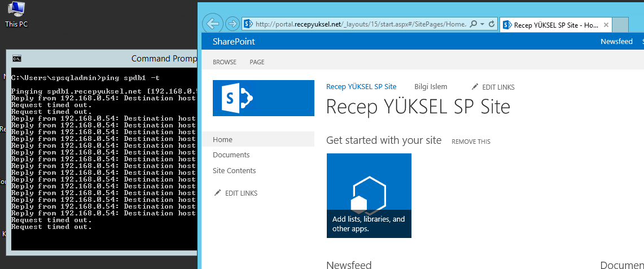Viewport: 644px width, 269px height.
Task: Click the hexagon apps icon on tile
Action: coord(369,195)
